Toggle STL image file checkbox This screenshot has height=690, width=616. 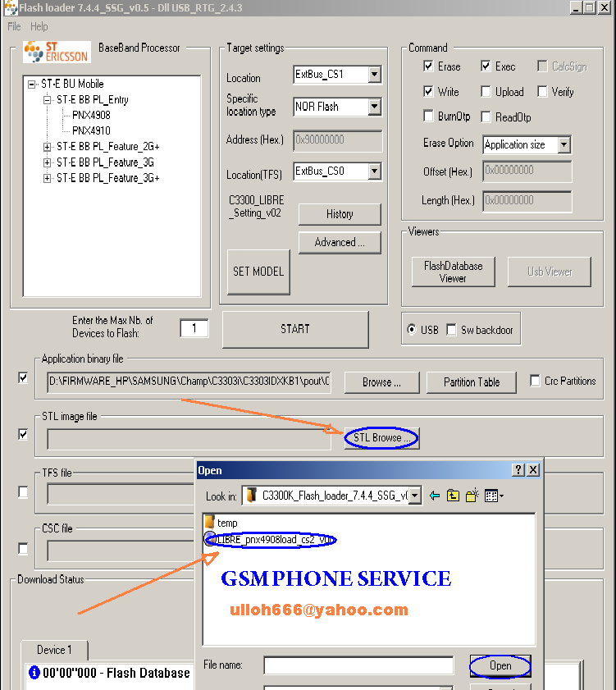23,434
